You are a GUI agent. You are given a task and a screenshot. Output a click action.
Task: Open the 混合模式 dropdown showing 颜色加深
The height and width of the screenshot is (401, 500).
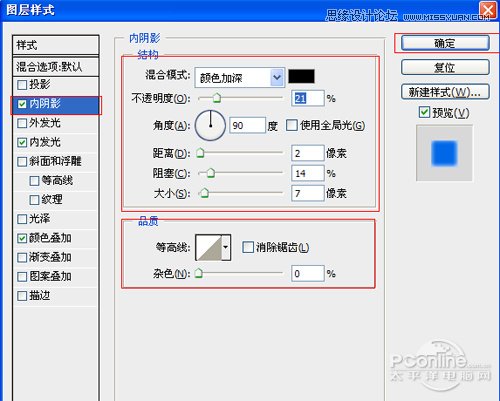point(240,78)
